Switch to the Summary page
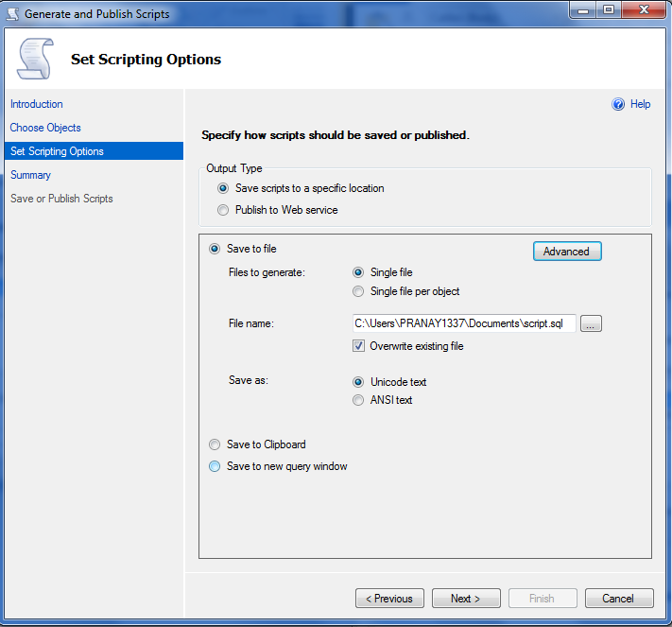The width and height of the screenshot is (672, 627). (30, 175)
